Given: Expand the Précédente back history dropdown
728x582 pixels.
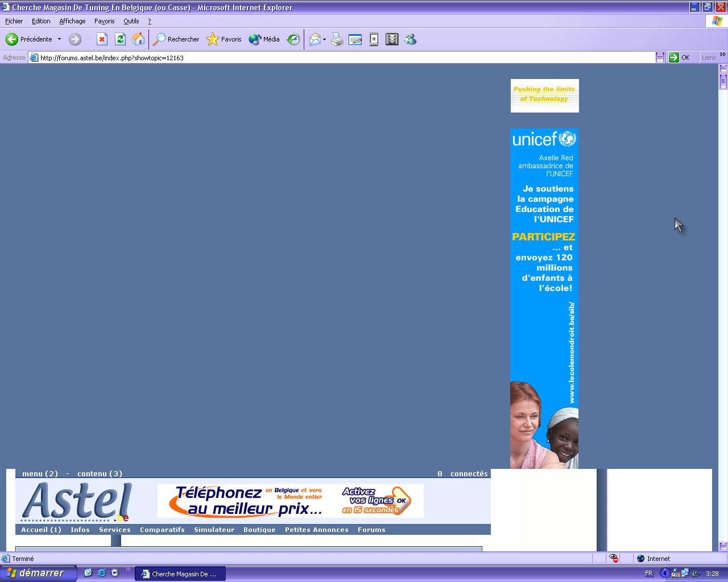Looking at the screenshot, I should point(59,39).
